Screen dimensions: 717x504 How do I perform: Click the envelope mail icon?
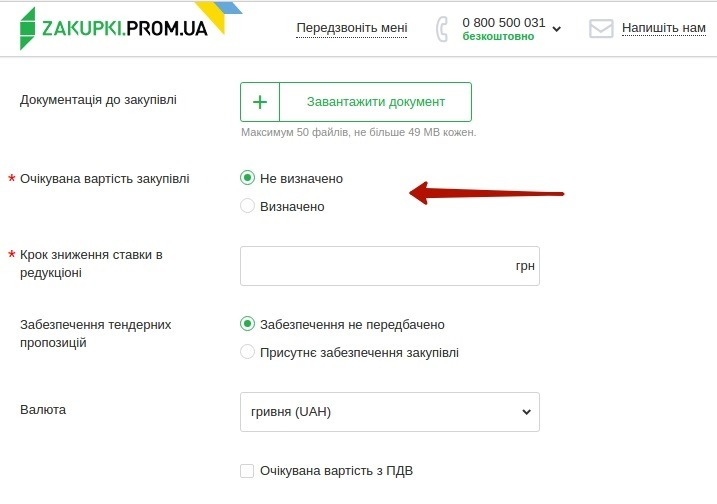pos(600,28)
